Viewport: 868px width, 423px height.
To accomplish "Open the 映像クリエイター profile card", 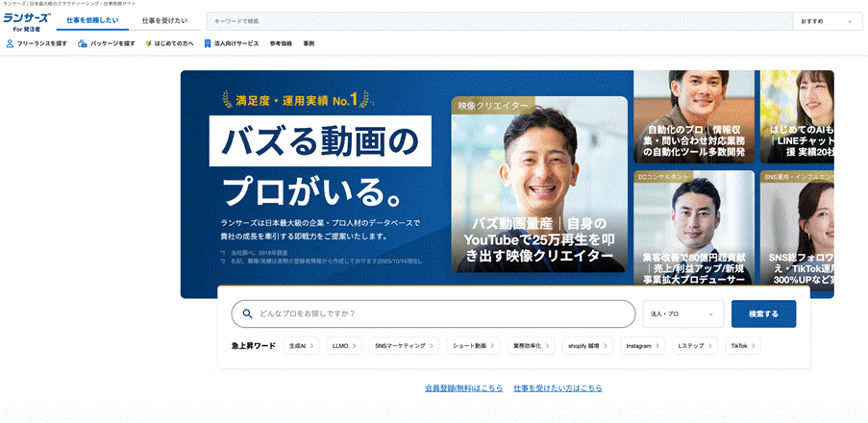I will coord(539,185).
